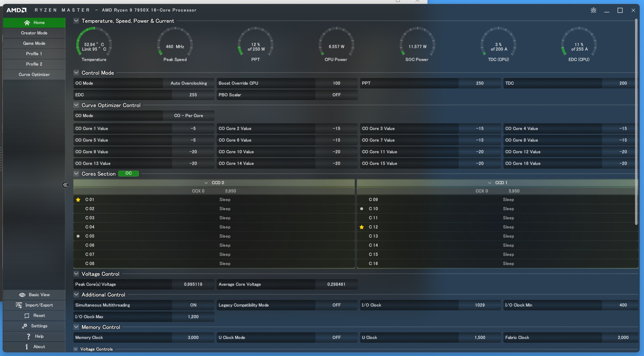Open the Curve Optimizer tab

point(34,74)
